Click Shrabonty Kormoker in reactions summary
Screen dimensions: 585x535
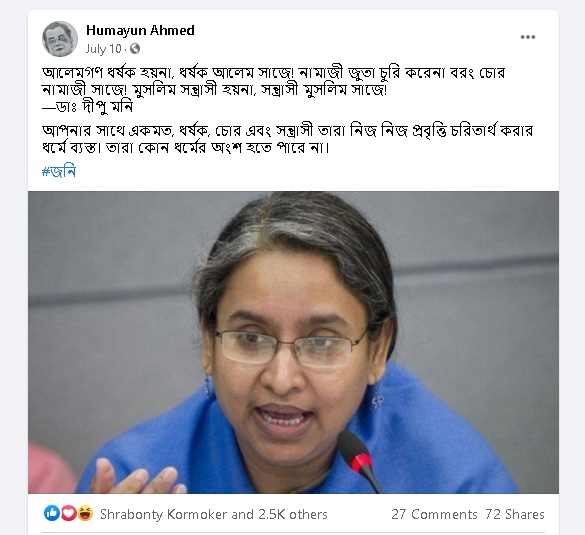click(x=163, y=514)
